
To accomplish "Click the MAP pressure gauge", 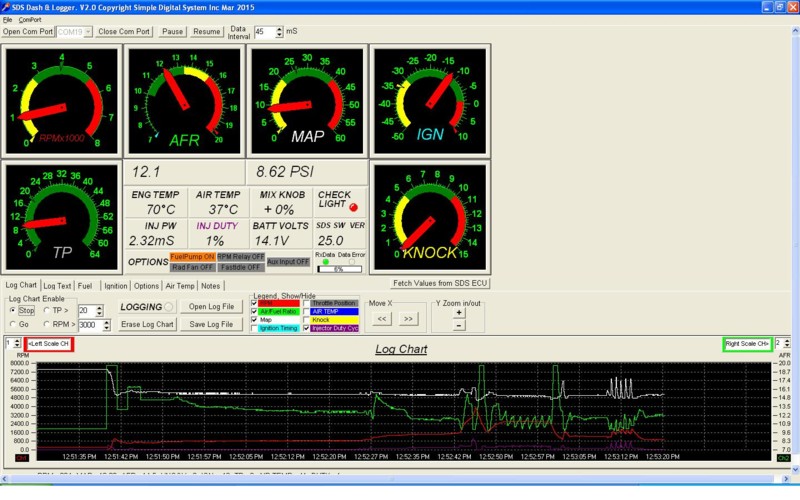I will click(307, 100).
